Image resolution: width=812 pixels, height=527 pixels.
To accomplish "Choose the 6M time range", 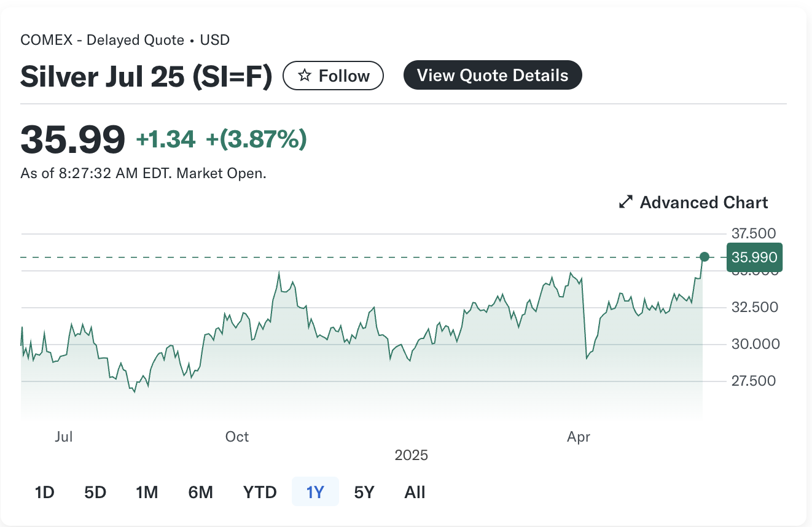I will tap(200, 492).
